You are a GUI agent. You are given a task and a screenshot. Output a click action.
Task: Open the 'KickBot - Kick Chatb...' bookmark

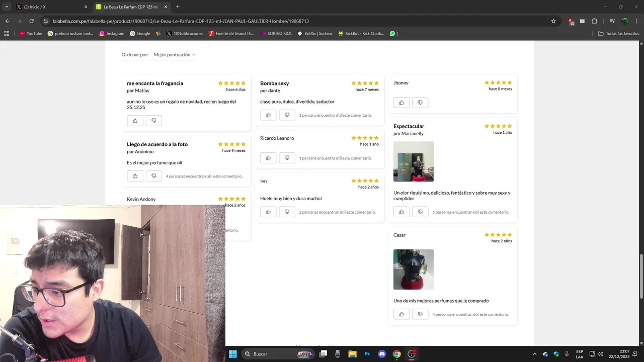(x=361, y=34)
